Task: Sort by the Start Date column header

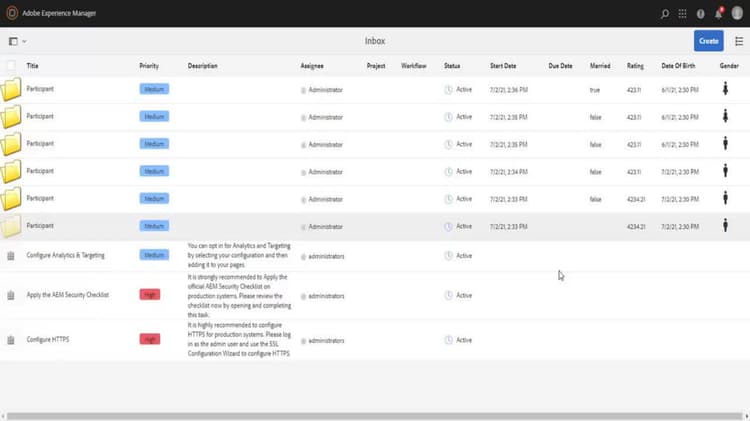Action: pos(503,66)
